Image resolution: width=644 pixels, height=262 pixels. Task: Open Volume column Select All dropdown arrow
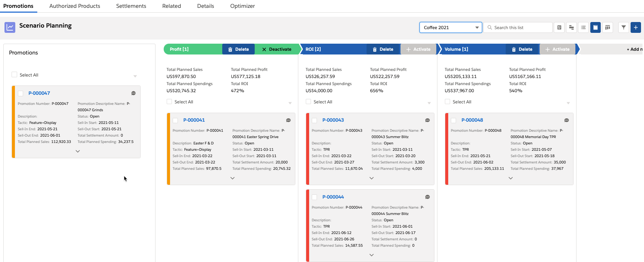click(568, 103)
